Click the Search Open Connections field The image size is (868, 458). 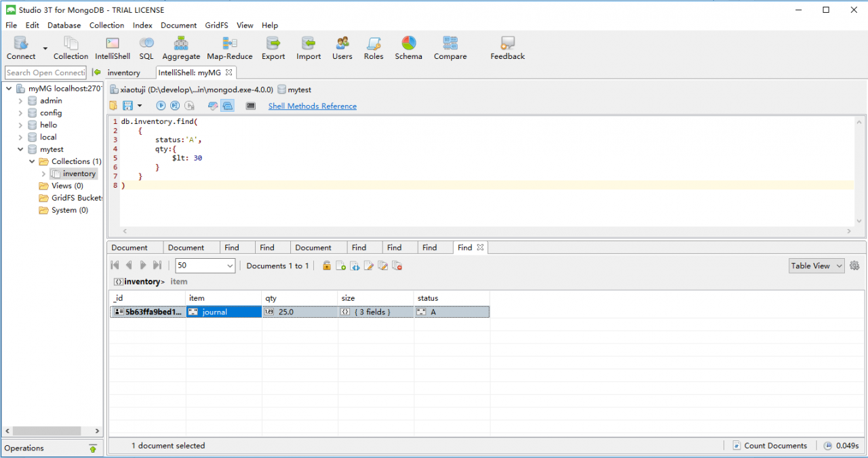pyautogui.click(x=45, y=72)
